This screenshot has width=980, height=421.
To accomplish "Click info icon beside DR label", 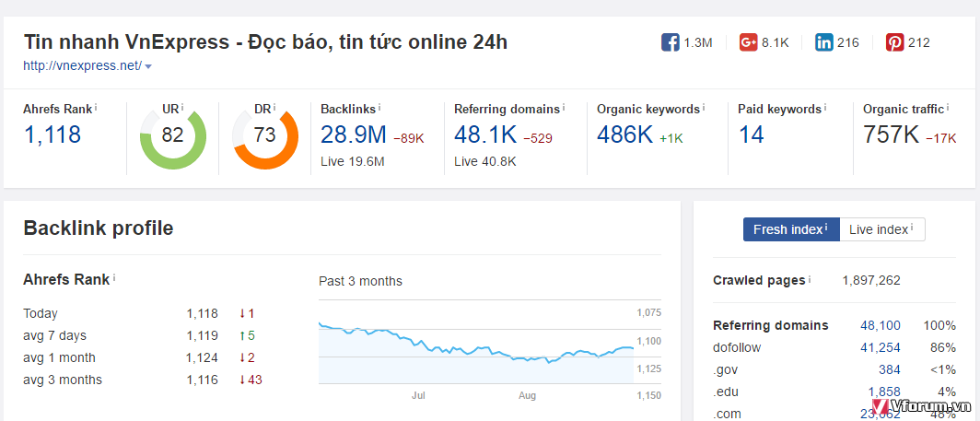I will 274,108.
